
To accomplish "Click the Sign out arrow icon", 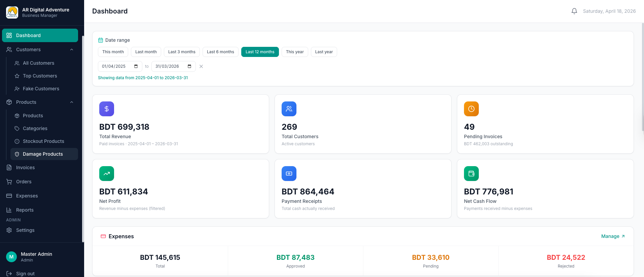I will (x=9, y=274).
